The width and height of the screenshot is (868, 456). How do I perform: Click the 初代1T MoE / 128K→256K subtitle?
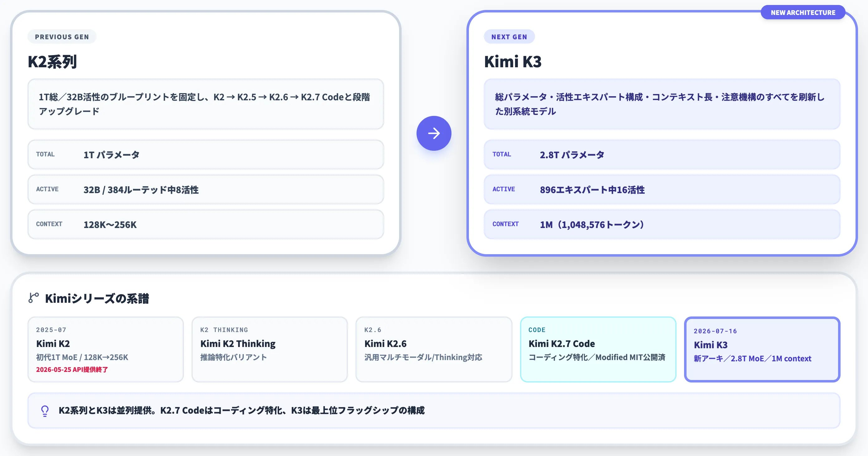(82, 357)
